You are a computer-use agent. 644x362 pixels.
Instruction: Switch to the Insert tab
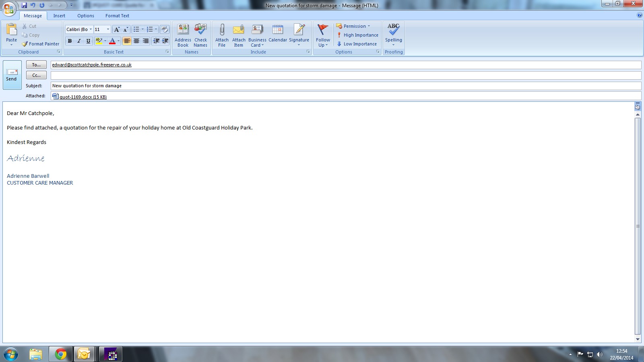click(59, 16)
